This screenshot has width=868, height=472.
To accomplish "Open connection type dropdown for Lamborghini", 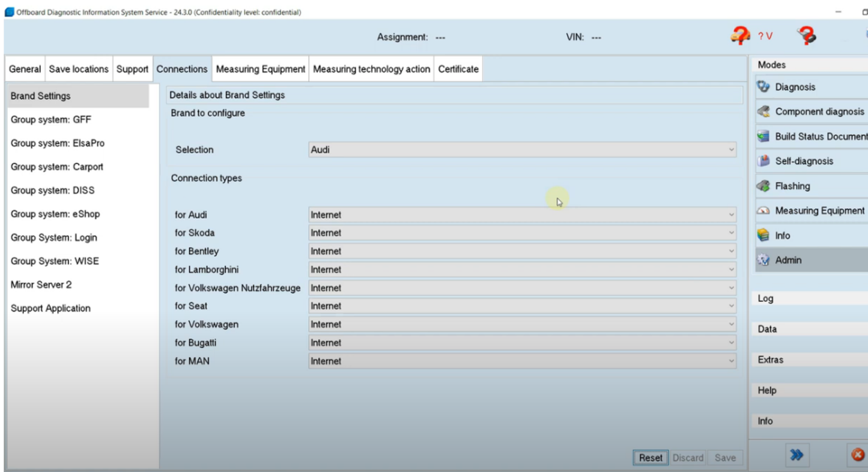I will [522, 269].
